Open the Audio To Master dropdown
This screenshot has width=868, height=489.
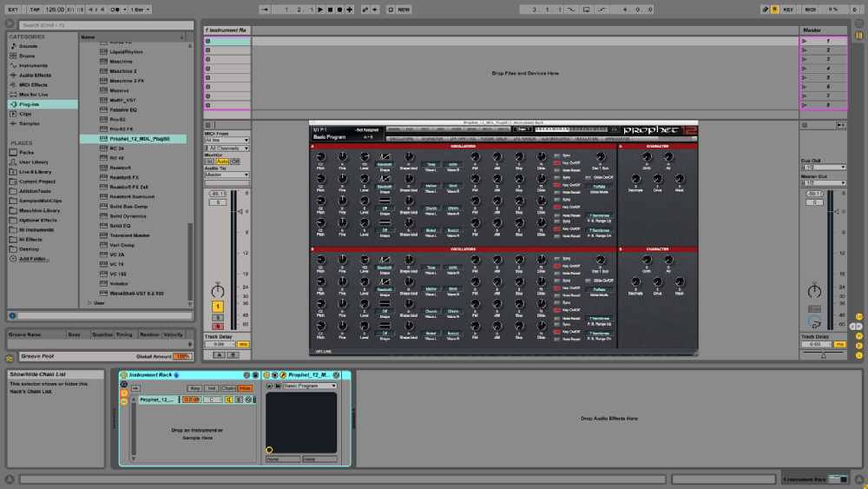[x=227, y=175]
